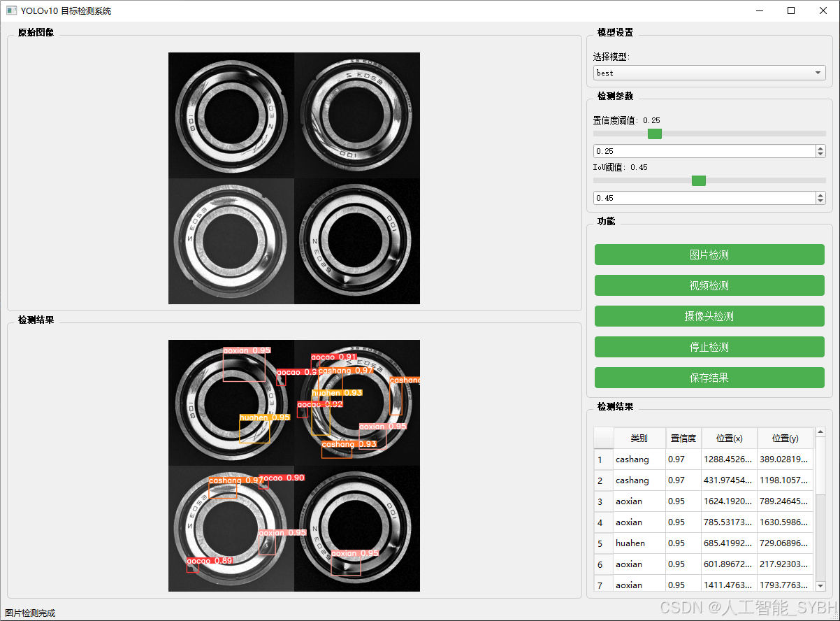
Task: Click the 位置(x) column header
Action: [x=729, y=438]
